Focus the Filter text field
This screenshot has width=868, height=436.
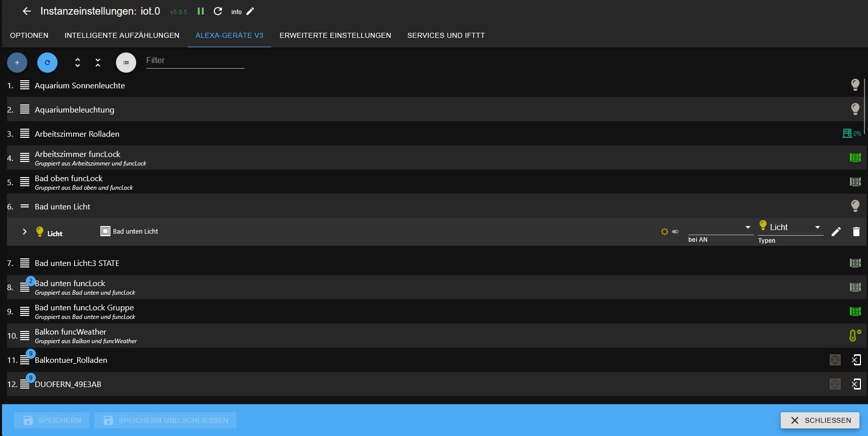[195, 61]
